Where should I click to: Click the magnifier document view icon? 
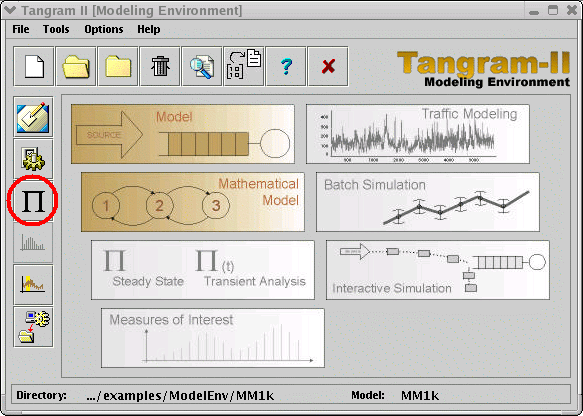coord(202,67)
